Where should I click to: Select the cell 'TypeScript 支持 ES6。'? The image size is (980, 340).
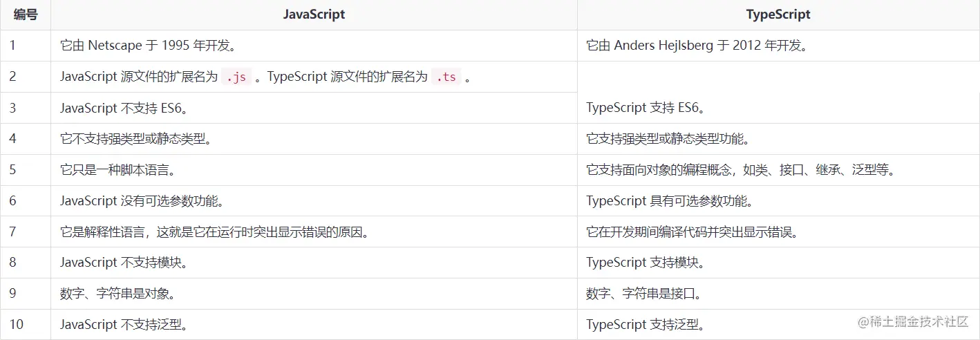(x=778, y=108)
